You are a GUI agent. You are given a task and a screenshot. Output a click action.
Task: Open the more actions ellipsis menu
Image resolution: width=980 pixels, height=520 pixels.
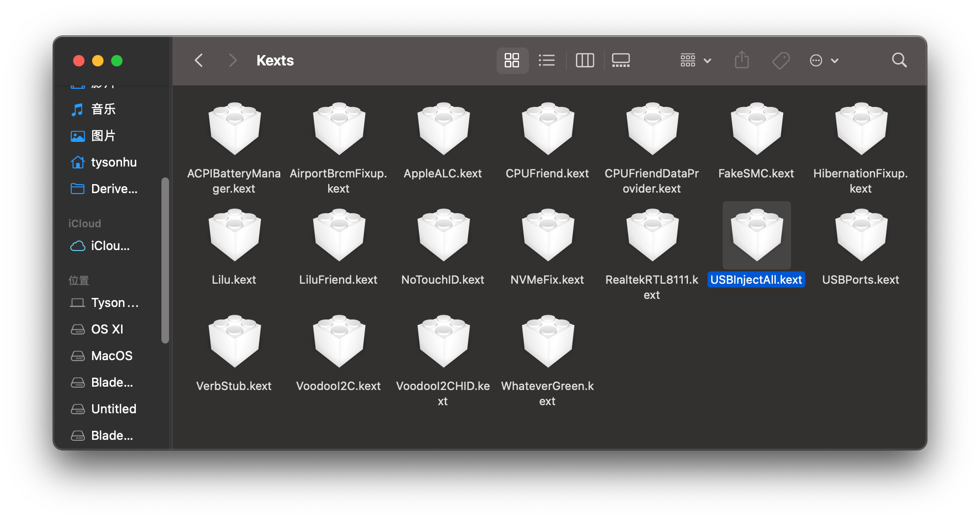823,60
